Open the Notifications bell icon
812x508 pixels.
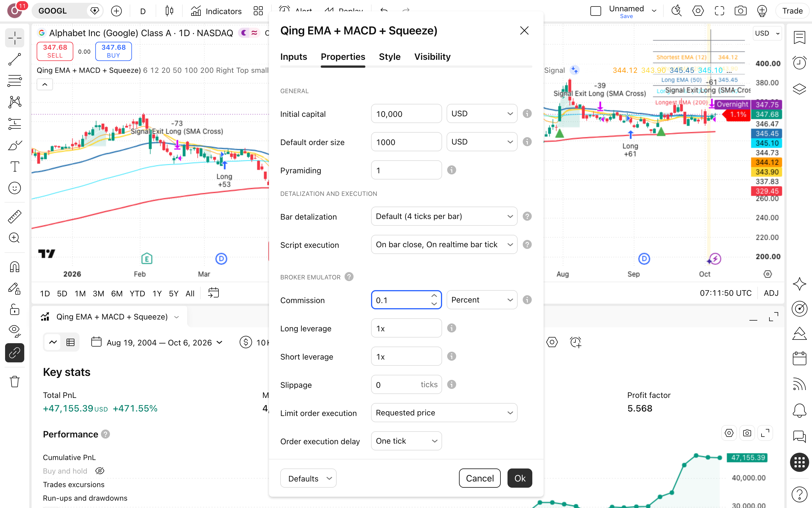(799, 410)
